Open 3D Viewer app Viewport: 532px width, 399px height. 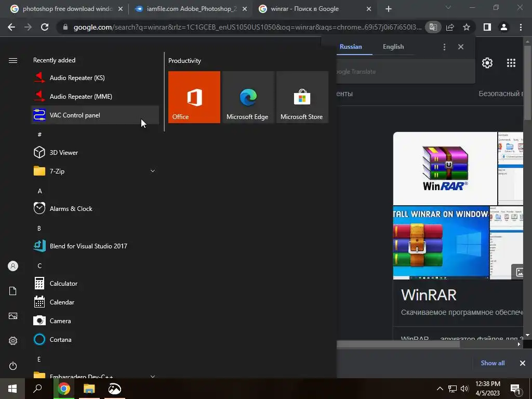click(95, 152)
